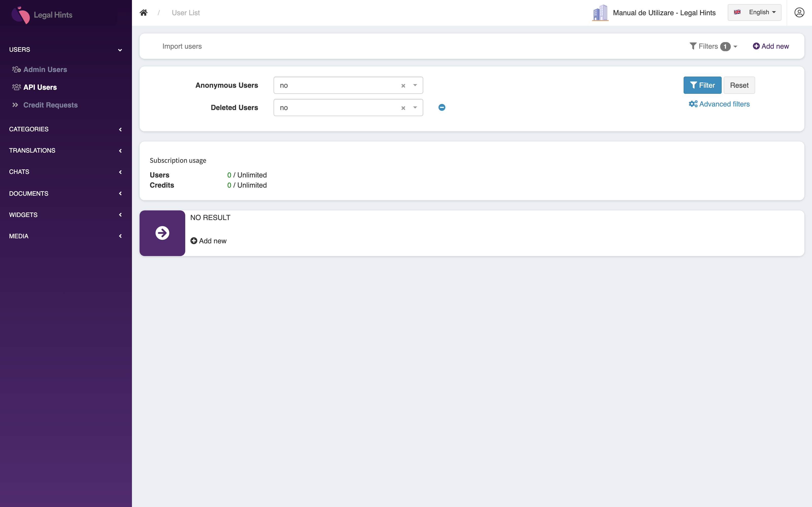
Task: Click the purple arrow circle icon
Action: [162, 233]
